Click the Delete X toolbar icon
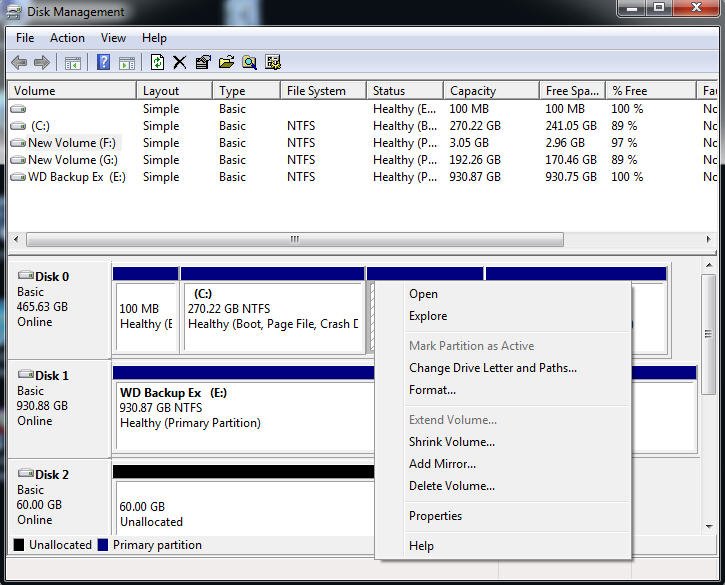Image resolution: width=725 pixels, height=585 pixels. pos(179,62)
